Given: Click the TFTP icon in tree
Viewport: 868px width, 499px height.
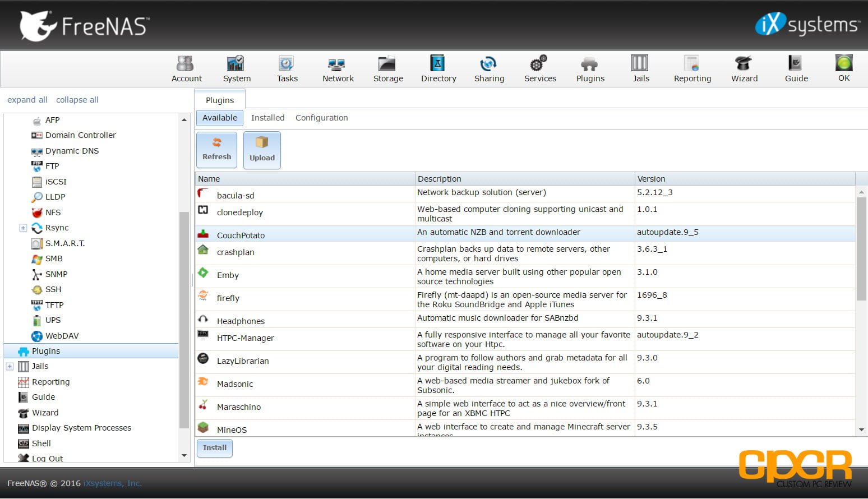Looking at the screenshot, I should [37, 305].
